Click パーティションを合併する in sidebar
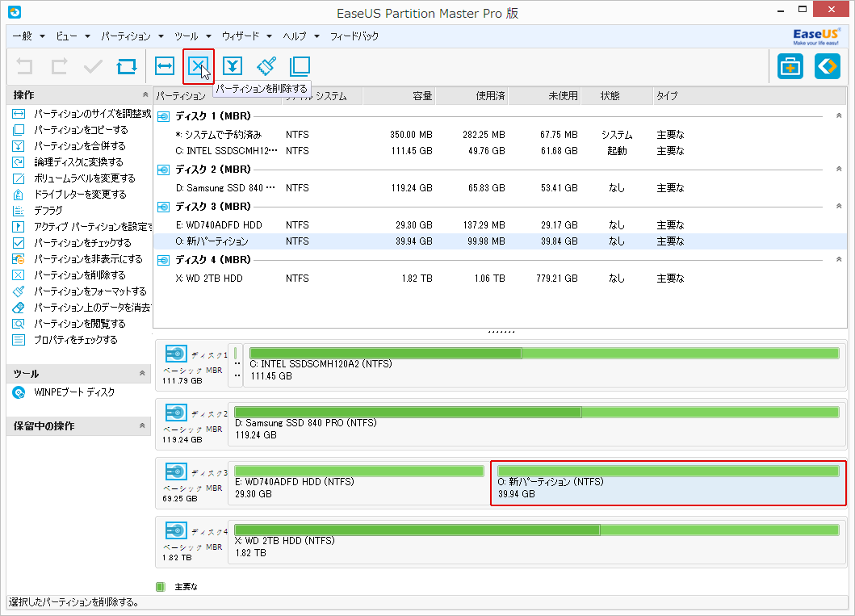Viewport: 855px width, 616px height. [x=80, y=146]
